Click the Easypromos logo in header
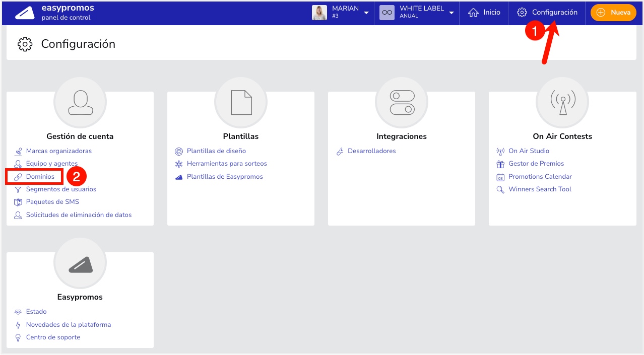The width and height of the screenshot is (644, 355). 25,13
